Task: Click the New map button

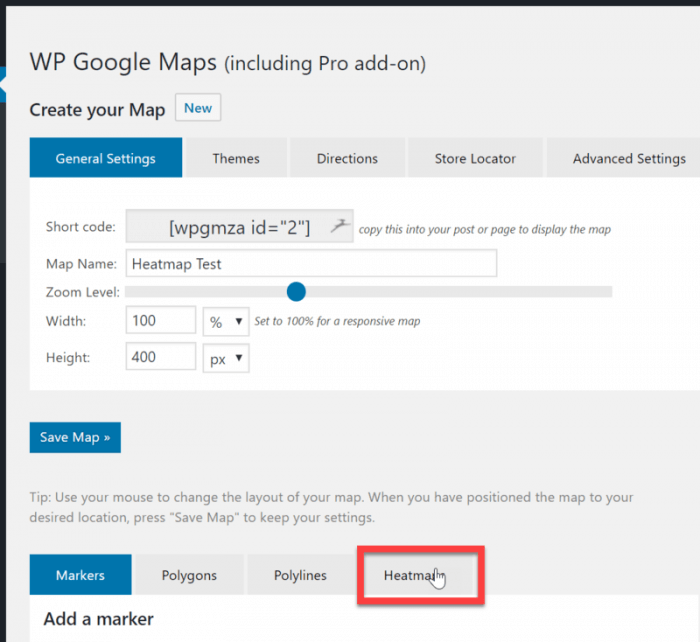Action: [198, 107]
